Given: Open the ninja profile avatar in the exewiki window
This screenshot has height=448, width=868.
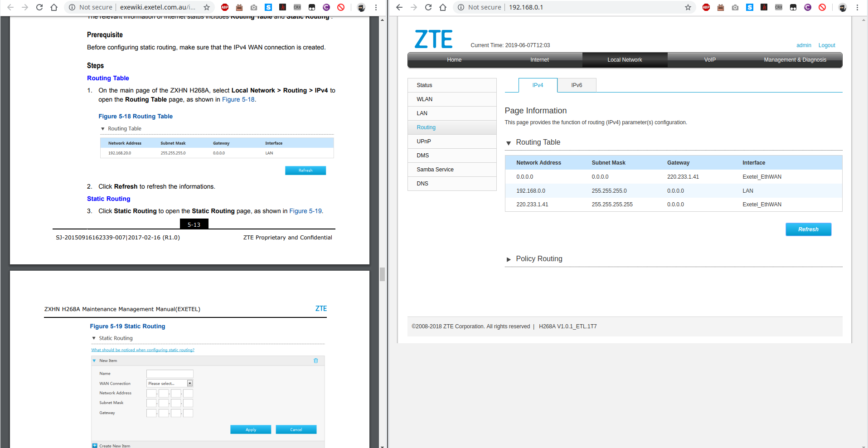Looking at the screenshot, I should click(361, 7).
